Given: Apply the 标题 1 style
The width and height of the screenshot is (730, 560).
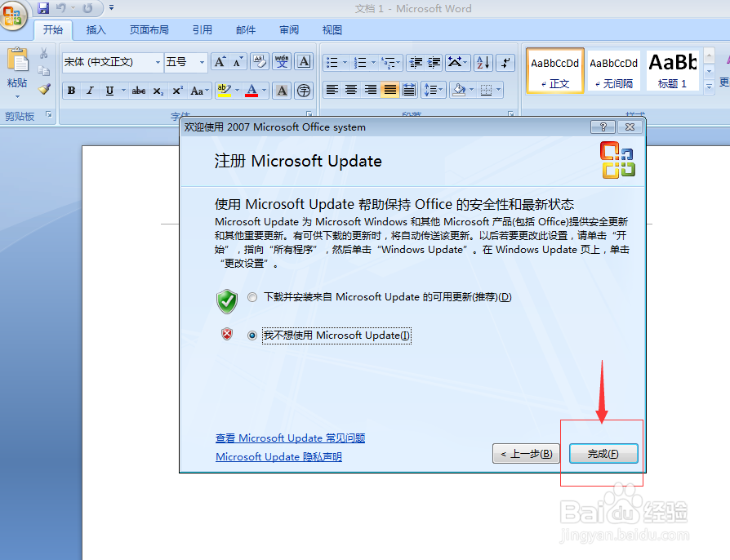Looking at the screenshot, I should (672, 71).
